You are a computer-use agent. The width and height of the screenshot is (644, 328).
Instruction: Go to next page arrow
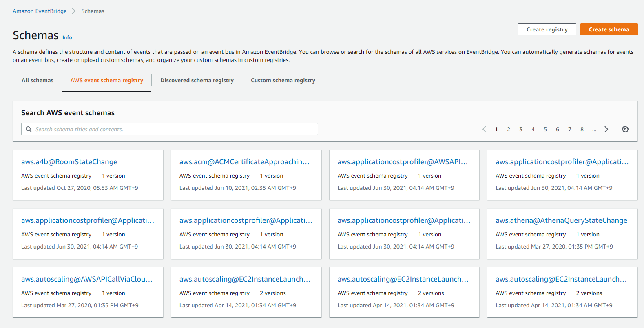click(x=606, y=129)
